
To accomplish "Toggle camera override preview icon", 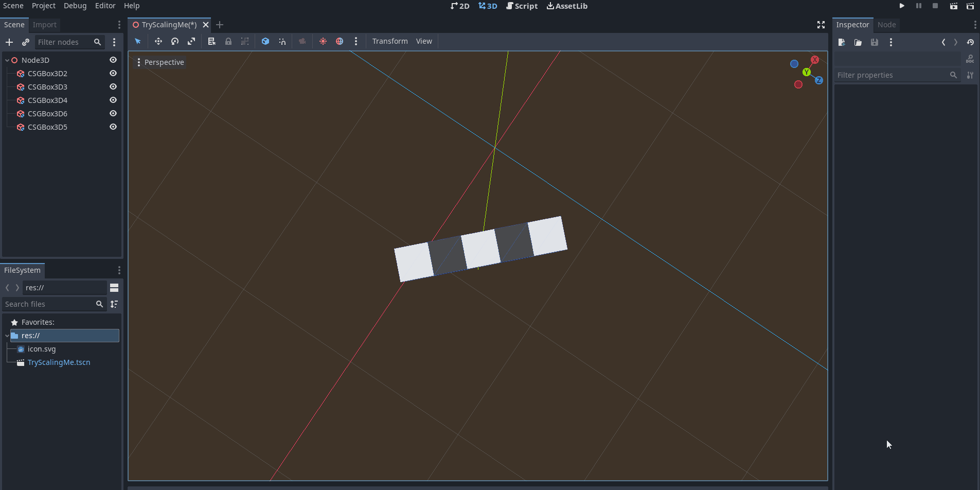I will (302, 41).
